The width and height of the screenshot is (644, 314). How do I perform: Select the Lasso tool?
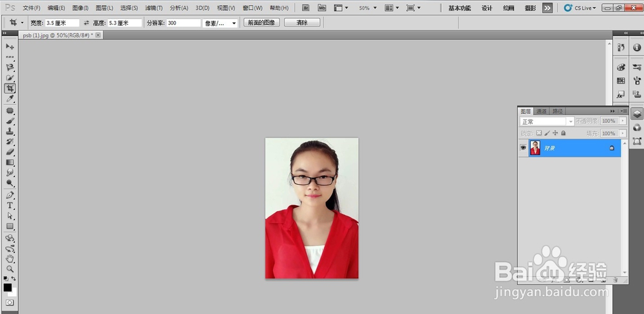pyautogui.click(x=10, y=68)
